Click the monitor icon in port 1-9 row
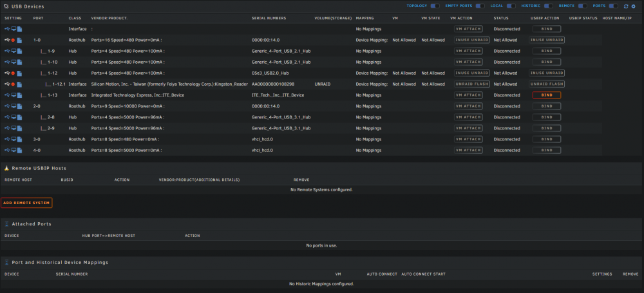Image resolution: width=644 pixels, height=293 pixels. 14,51
